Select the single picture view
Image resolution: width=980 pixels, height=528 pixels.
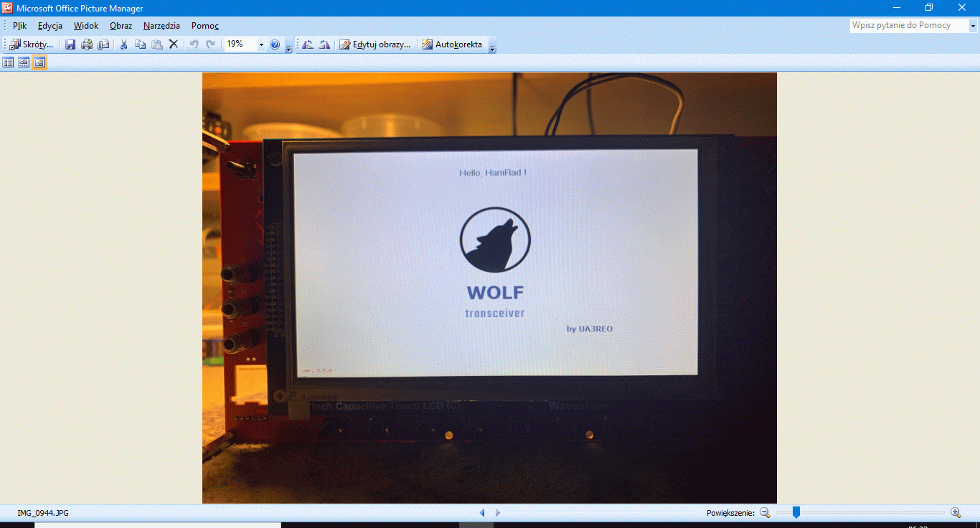point(39,63)
